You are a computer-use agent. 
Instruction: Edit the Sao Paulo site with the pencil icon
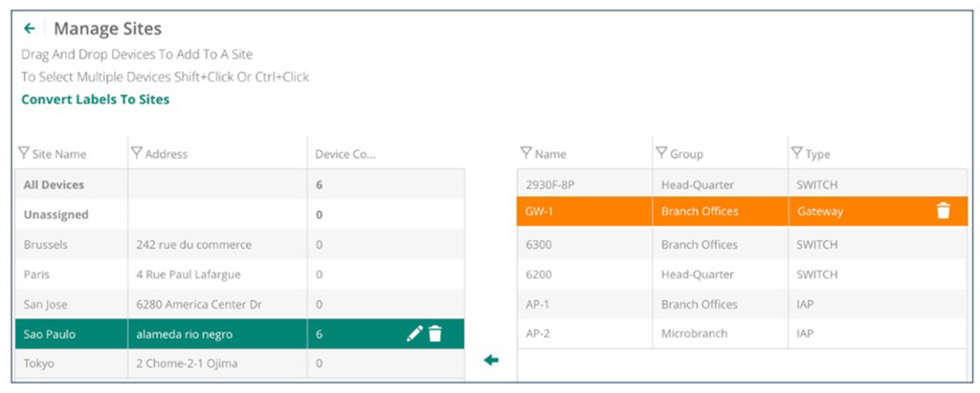click(414, 334)
